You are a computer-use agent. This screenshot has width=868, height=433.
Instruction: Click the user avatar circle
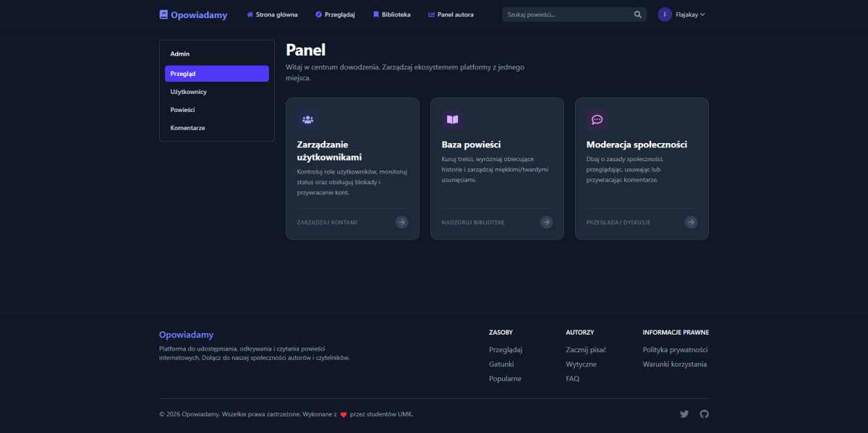coord(665,14)
